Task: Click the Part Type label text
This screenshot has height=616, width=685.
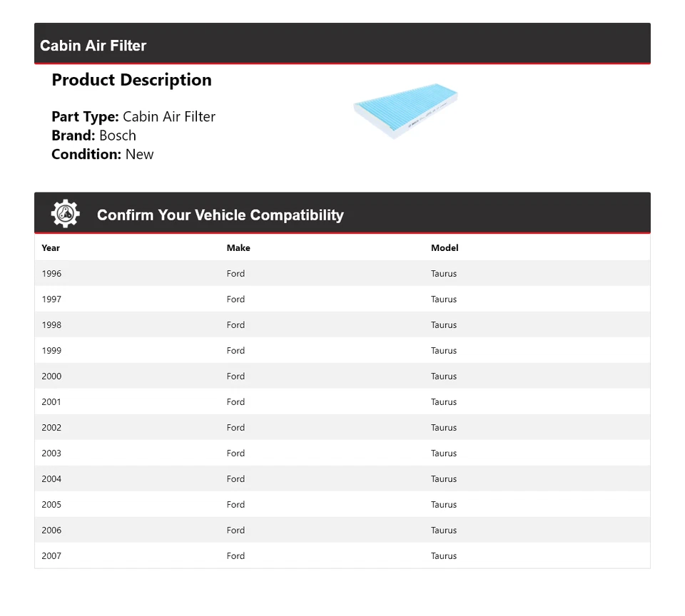Action: click(x=85, y=117)
